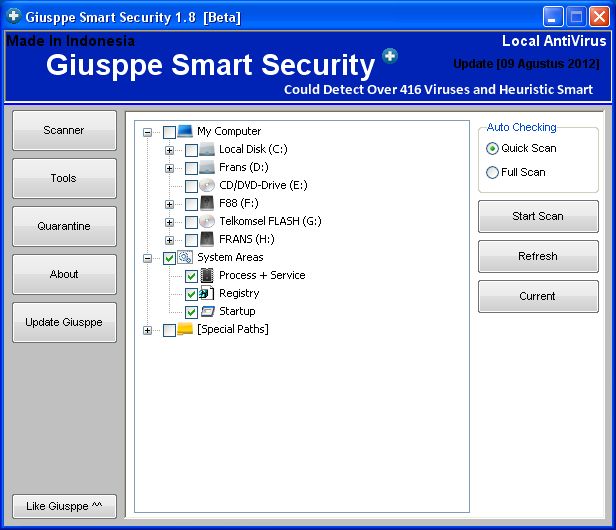
Task: Open the Tools section
Action: (64, 178)
